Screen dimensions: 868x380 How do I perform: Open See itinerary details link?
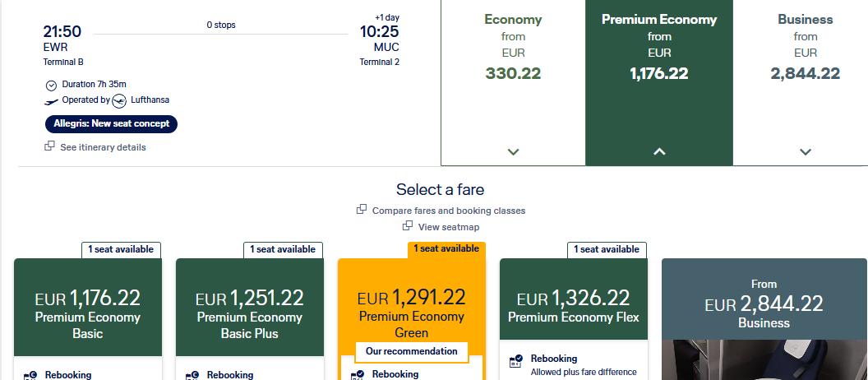(x=103, y=147)
